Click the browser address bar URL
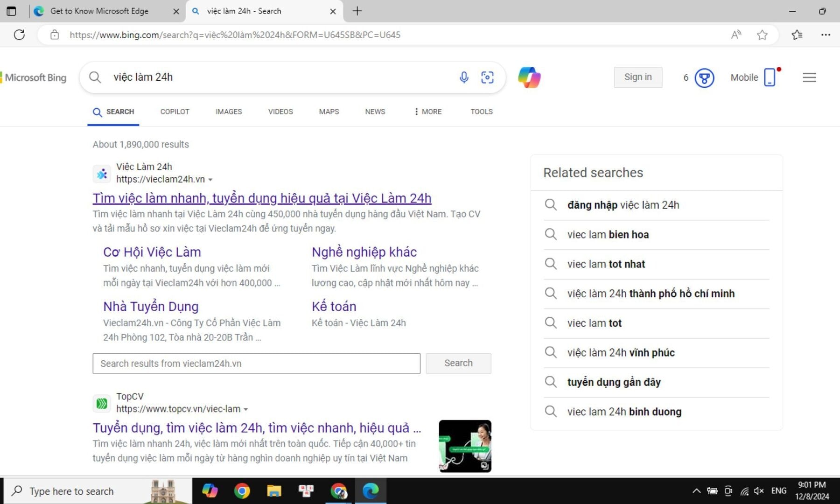 coord(235,35)
